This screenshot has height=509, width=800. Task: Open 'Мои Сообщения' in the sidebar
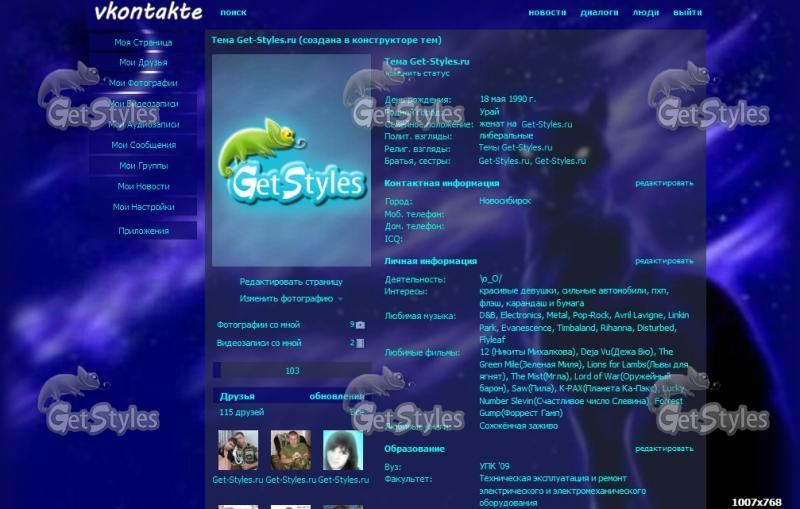click(x=144, y=145)
